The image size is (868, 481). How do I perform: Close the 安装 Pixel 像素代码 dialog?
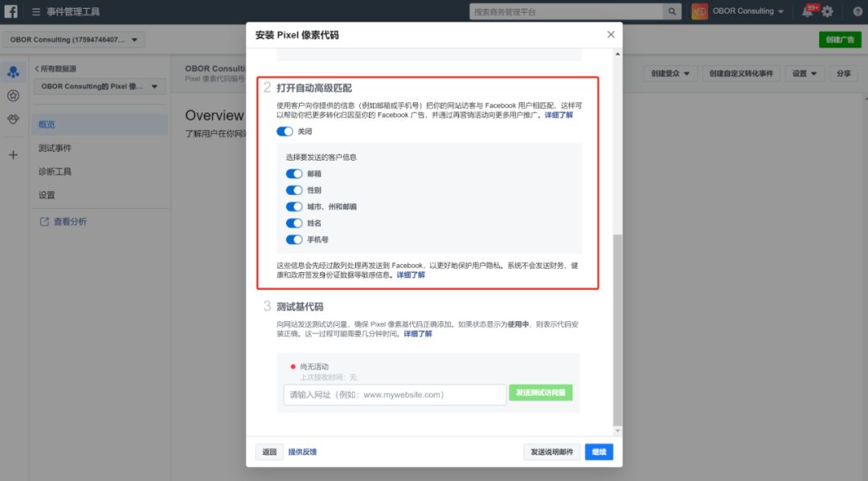tap(611, 35)
